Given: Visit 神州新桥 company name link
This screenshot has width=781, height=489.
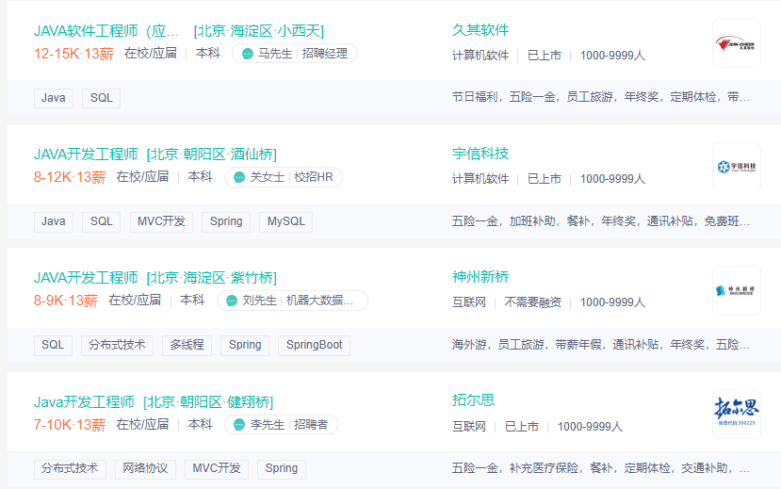Looking at the screenshot, I should pyautogui.click(x=480, y=277).
